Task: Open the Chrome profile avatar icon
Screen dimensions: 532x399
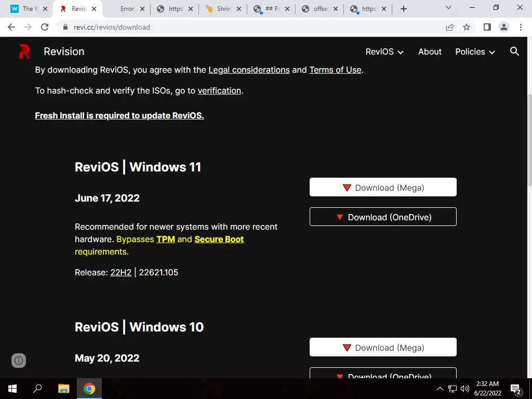Action: coord(504,27)
